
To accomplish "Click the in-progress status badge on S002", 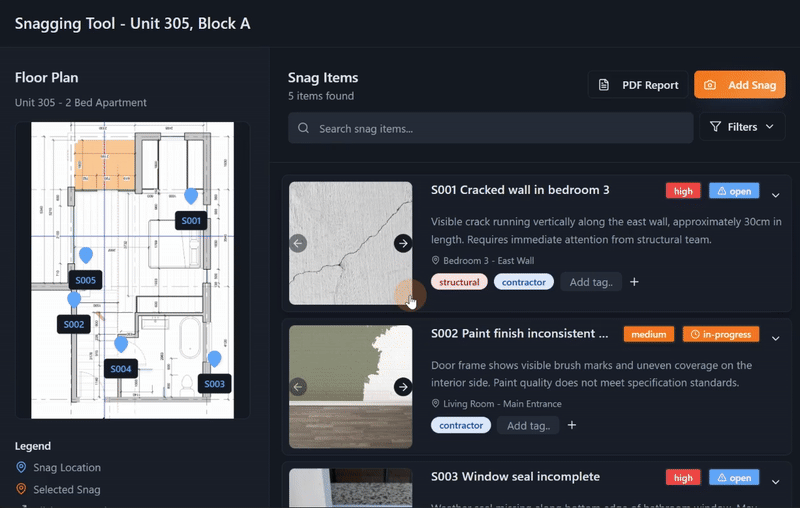I will 721,335.
